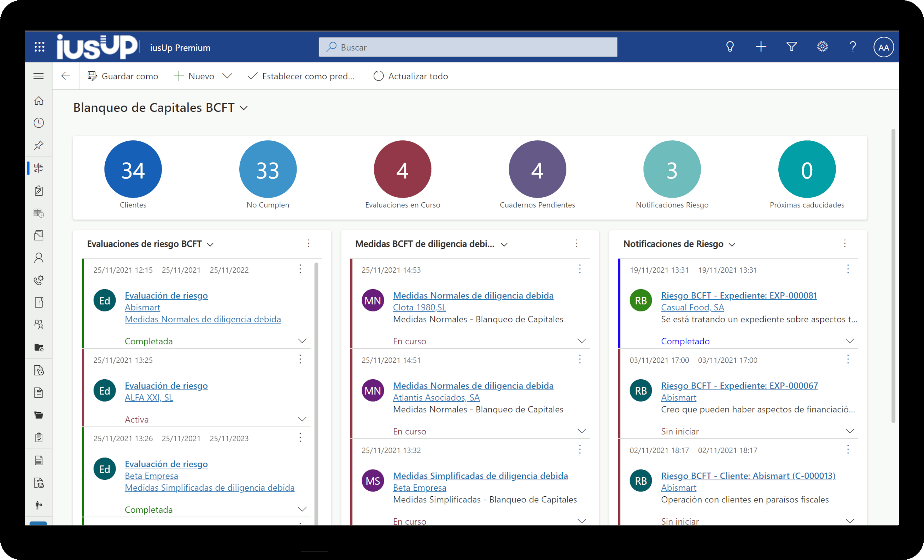
Task: Go to Home in the sidebar
Action: (39, 100)
